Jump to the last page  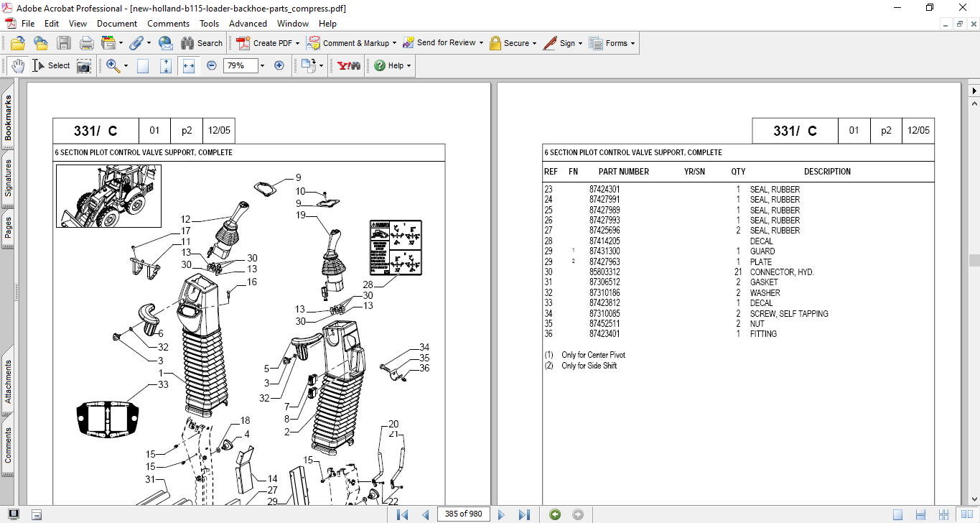(524, 514)
